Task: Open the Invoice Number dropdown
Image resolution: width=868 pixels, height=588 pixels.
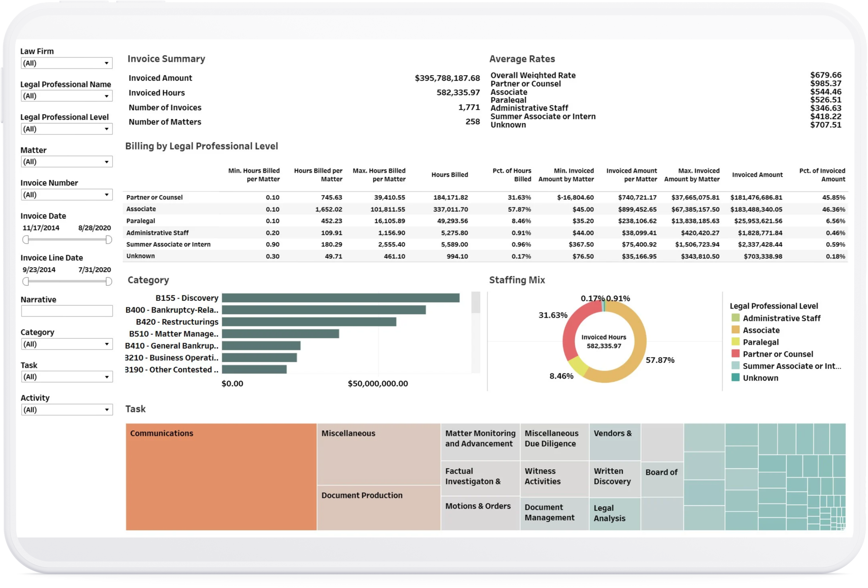Action: click(x=66, y=194)
